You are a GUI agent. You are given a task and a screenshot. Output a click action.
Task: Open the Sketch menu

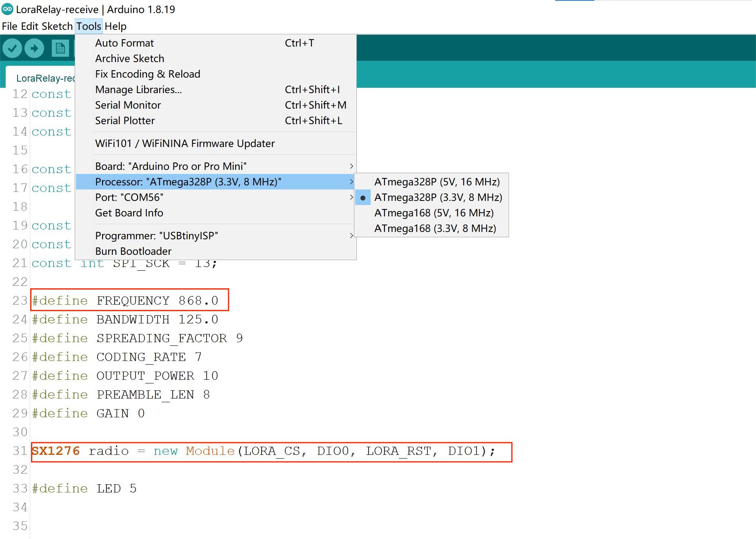[57, 26]
